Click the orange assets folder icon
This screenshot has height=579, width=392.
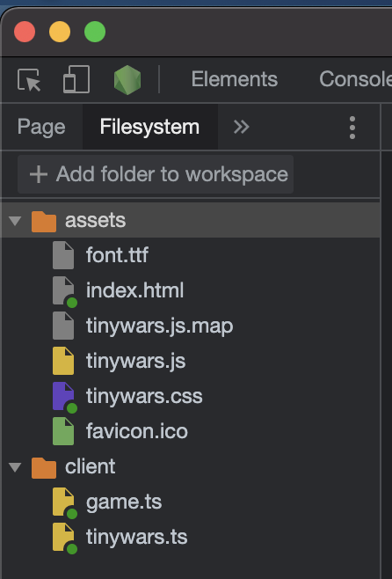[x=44, y=221]
